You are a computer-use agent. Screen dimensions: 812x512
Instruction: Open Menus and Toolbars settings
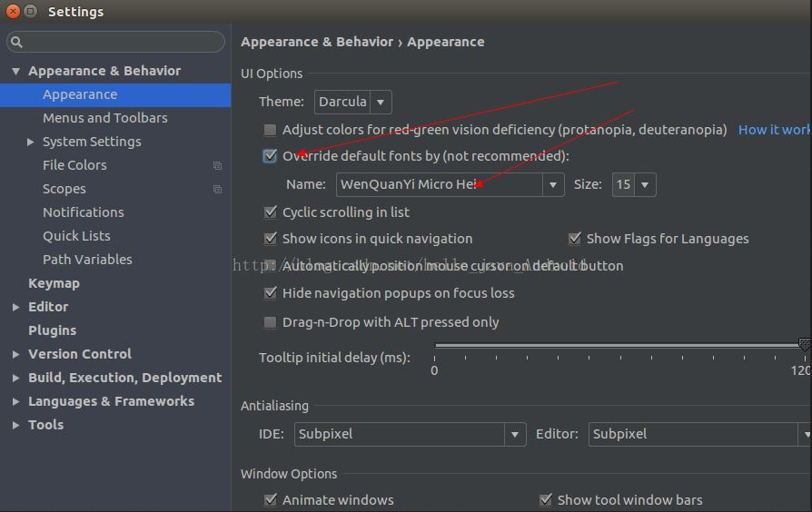pyautogui.click(x=105, y=118)
